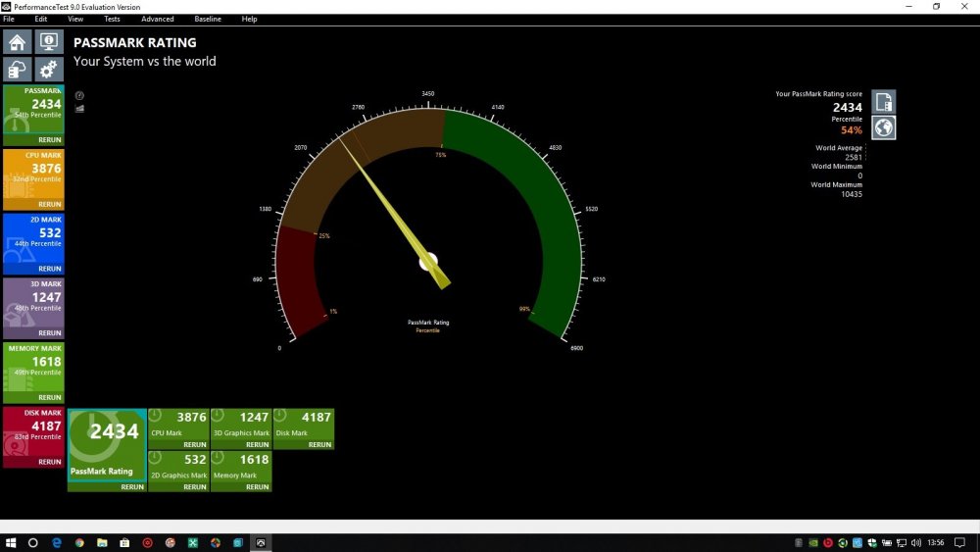The image size is (980, 552).
Task: Open the Windows Defender shield tray icon
Action: 872,542
